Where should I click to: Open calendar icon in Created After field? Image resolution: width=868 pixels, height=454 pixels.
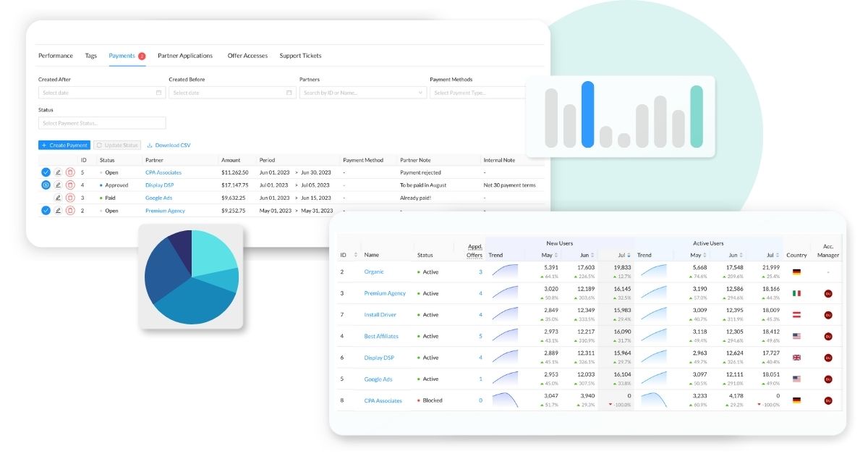tap(158, 93)
